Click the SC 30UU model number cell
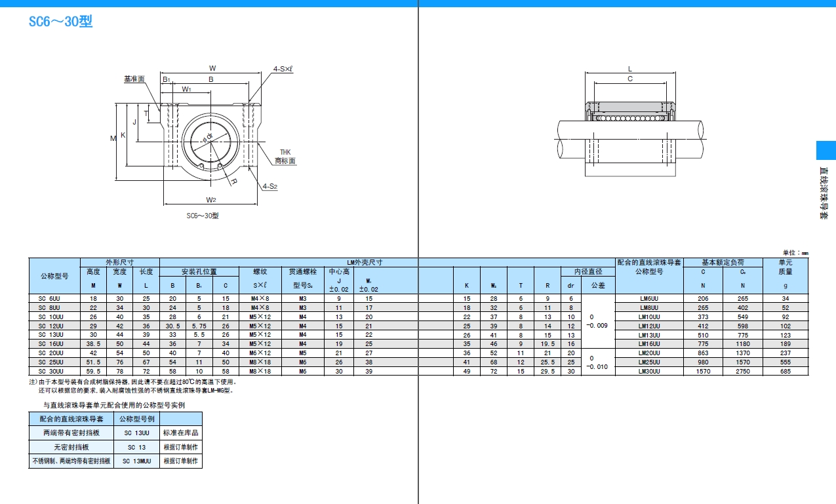Viewport: 836px width, 504px height. (54, 371)
